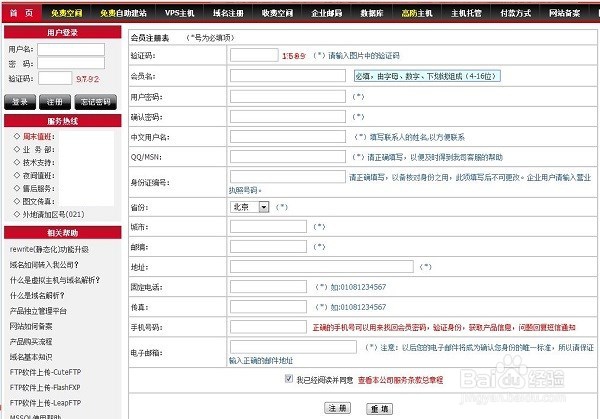Open 域名注册 menu item
The width and height of the screenshot is (600, 419).
tap(228, 13)
